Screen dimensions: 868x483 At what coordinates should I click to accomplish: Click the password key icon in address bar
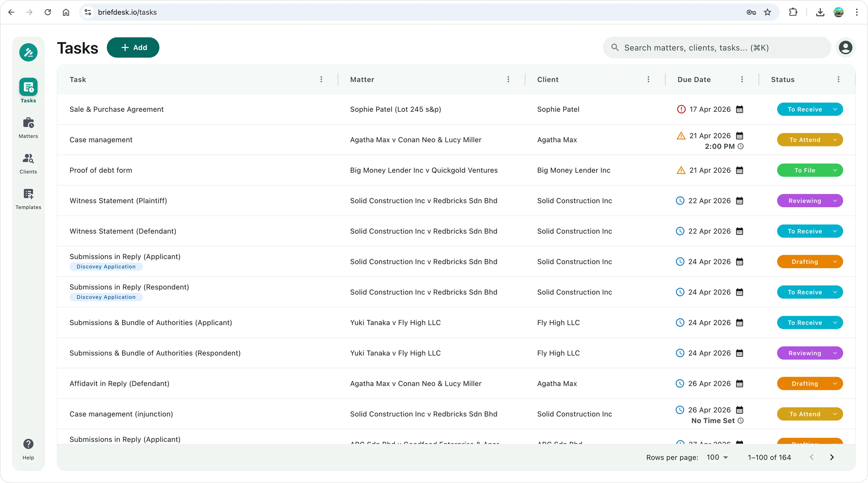click(x=751, y=12)
